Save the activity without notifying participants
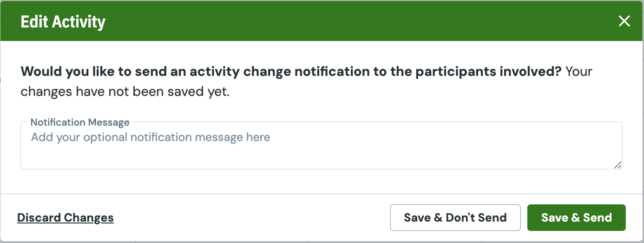The height and width of the screenshot is (243, 644). (x=455, y=217)
